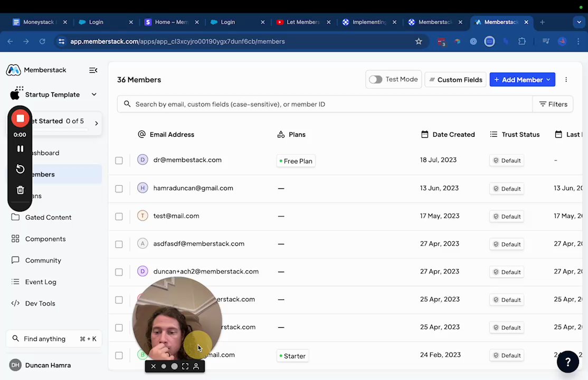The height and width of the screenshot is (380, 588).
Task: Stop the screen recording
Action: coord(20,119)
